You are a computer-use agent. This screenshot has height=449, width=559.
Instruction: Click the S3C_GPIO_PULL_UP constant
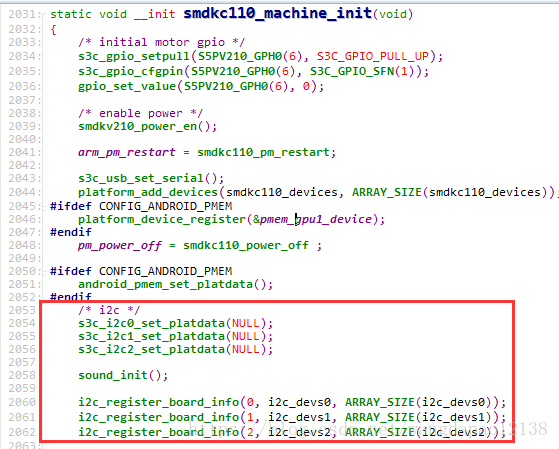click(373, 56)
